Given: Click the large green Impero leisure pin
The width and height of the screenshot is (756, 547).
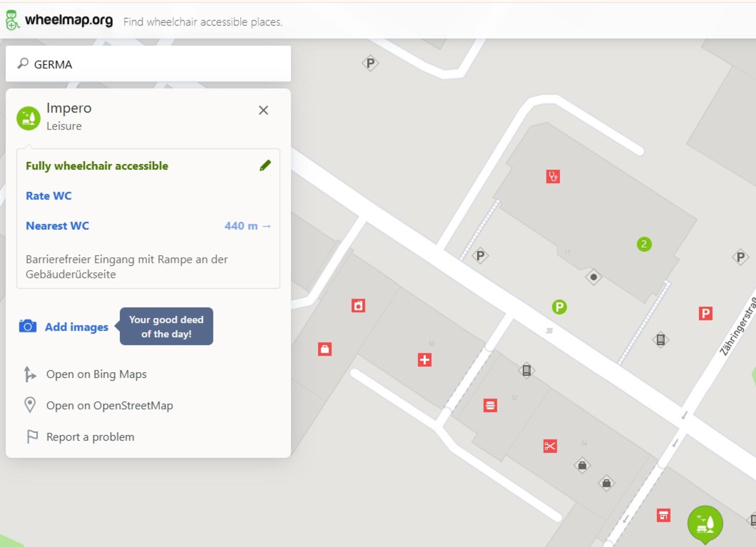Looking at the screenshot, I should (x=705, y=523).
